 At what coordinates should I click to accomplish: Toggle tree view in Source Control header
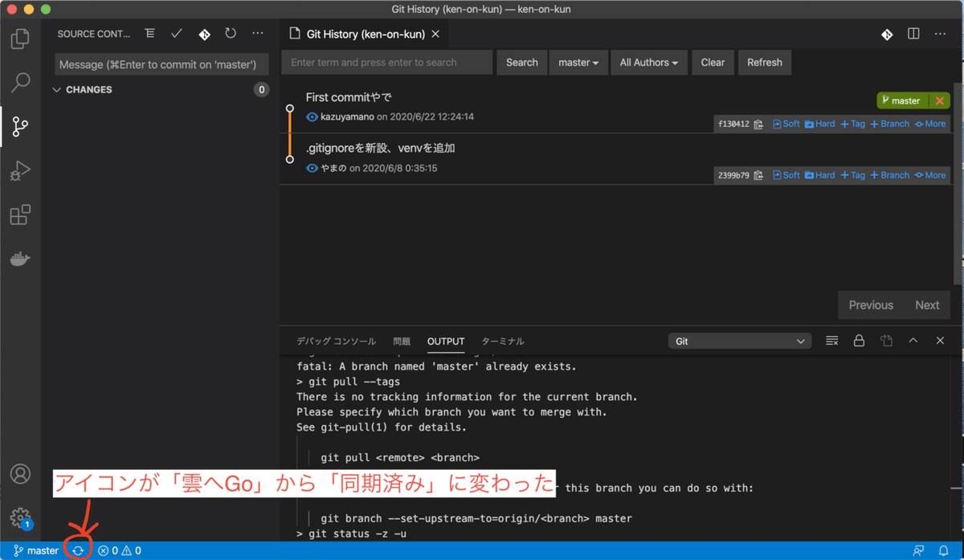click(x=149, y=34)
